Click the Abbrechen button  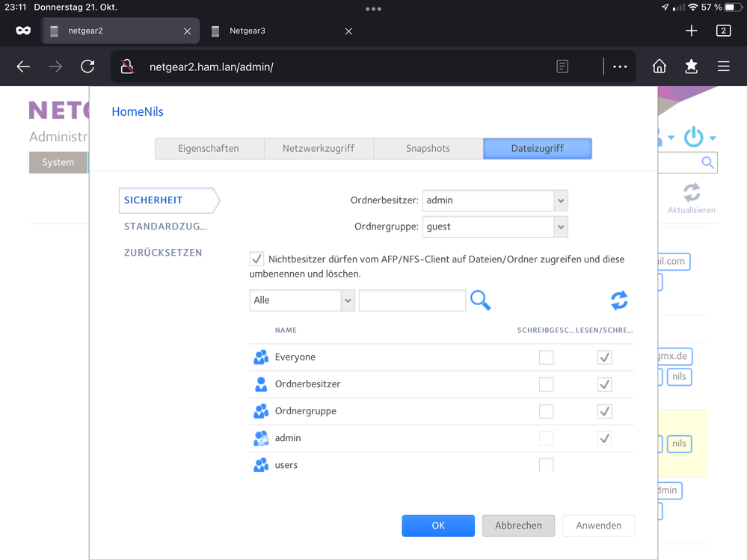tap(518, 526)
